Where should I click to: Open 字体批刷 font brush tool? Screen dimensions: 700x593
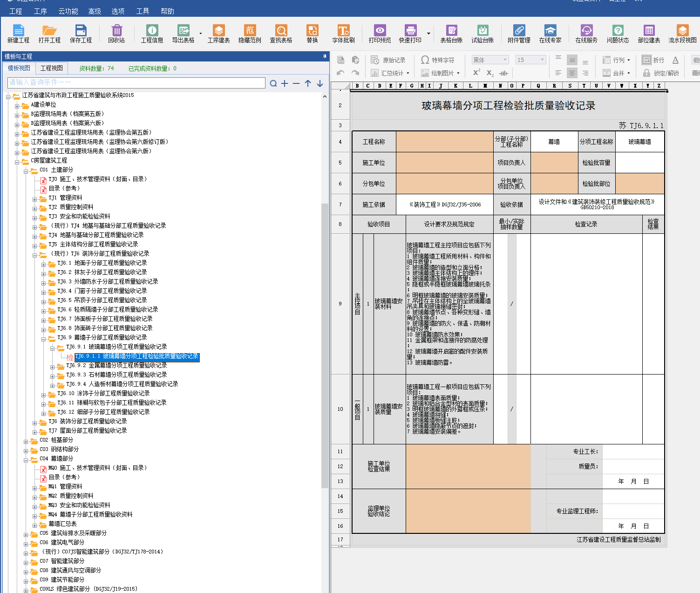click(x=343, y=34)
